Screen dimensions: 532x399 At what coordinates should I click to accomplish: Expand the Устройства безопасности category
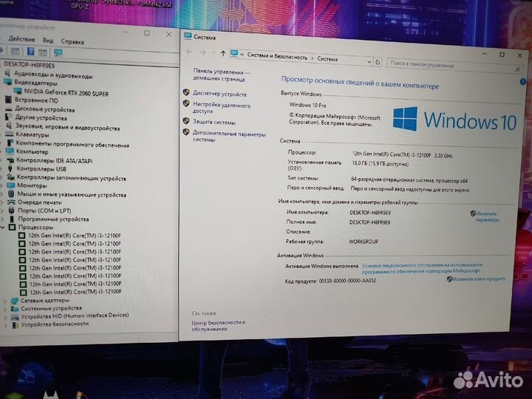[5, 325]
